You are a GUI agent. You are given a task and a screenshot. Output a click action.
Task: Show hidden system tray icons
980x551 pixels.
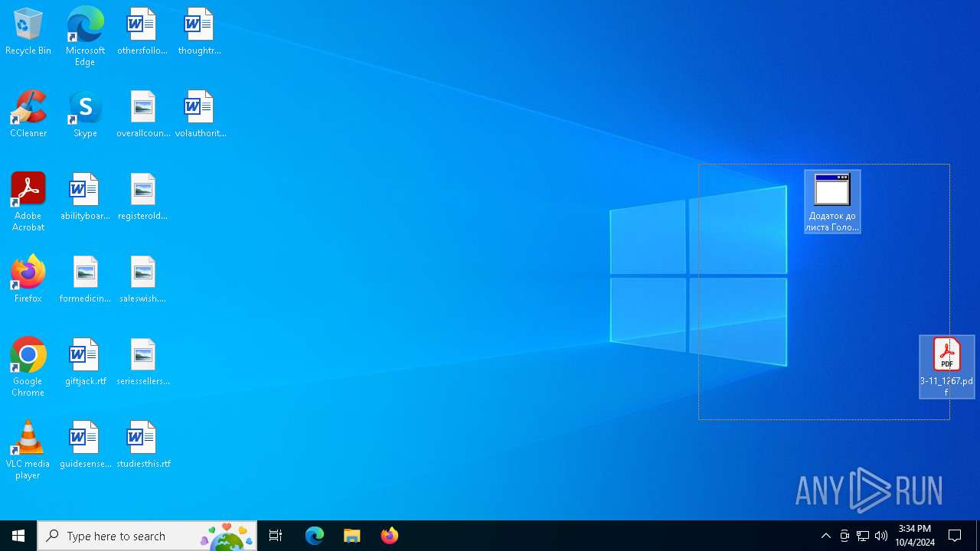tap(826, 536)
